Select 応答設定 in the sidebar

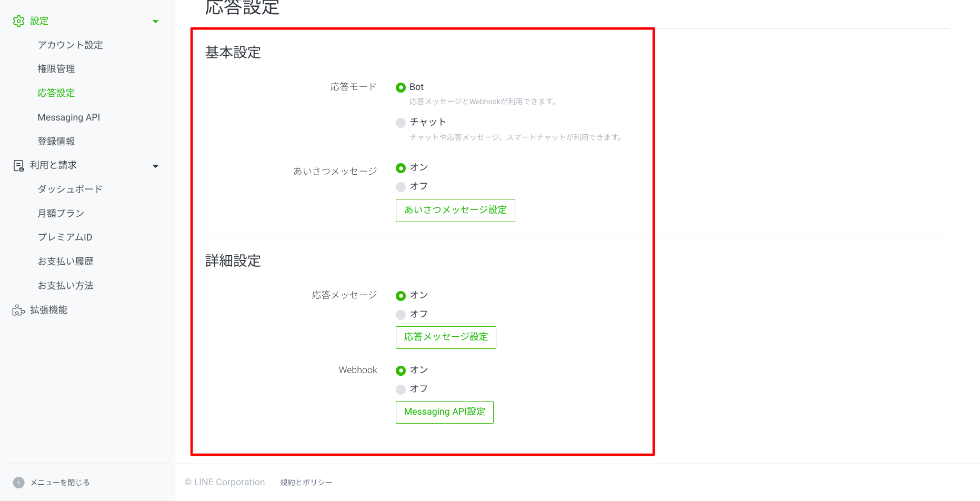[56, 93]
